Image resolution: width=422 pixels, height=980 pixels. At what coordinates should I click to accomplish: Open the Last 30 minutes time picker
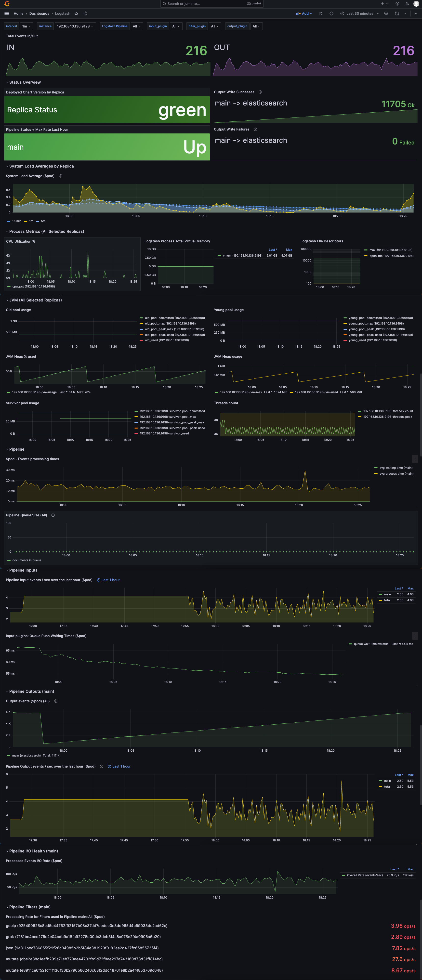point(360,13)
